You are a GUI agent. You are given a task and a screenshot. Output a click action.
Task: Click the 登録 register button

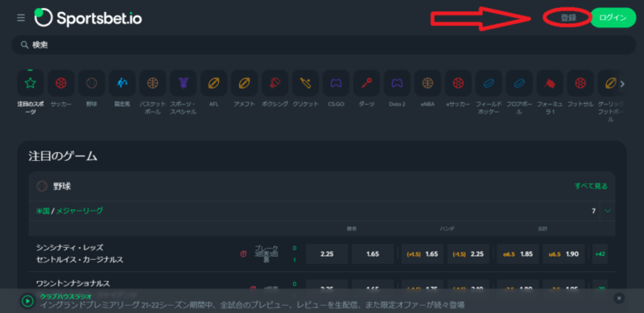tap(568, 18)
